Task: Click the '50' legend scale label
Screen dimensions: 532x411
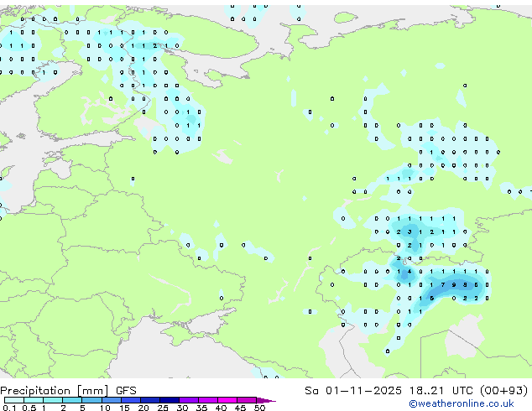Action: click(x=259, y=408)
